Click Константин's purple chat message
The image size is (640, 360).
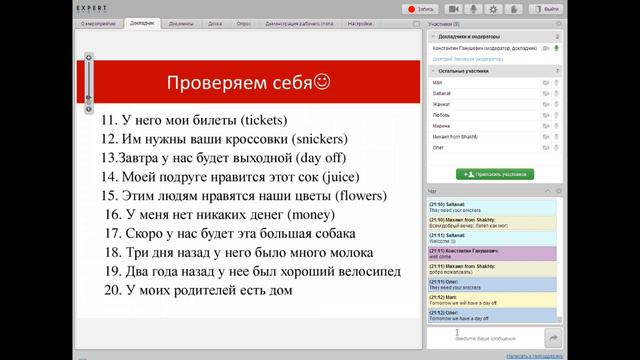click(x=491, y=254)
